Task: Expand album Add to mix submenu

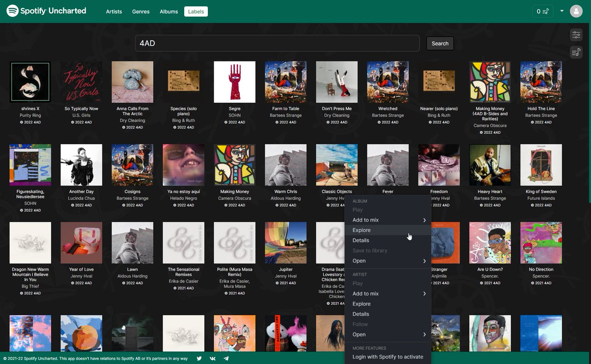Action: (388, 220)
